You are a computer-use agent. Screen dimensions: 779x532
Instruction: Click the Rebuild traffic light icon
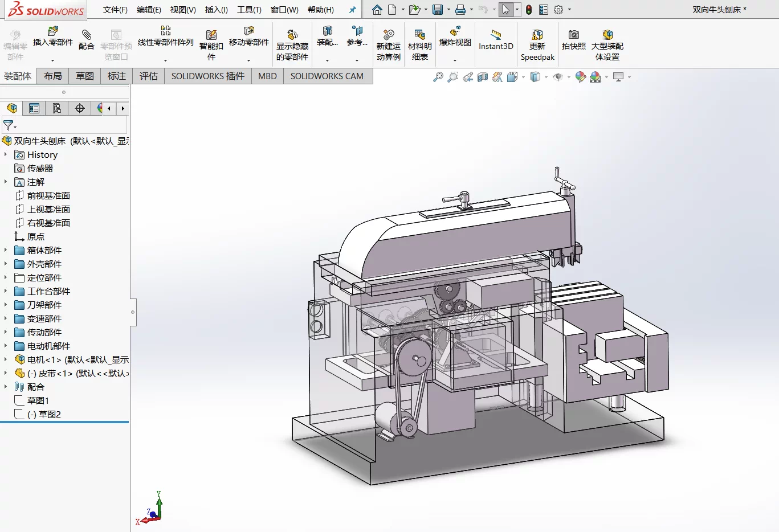tap(529, 10)
